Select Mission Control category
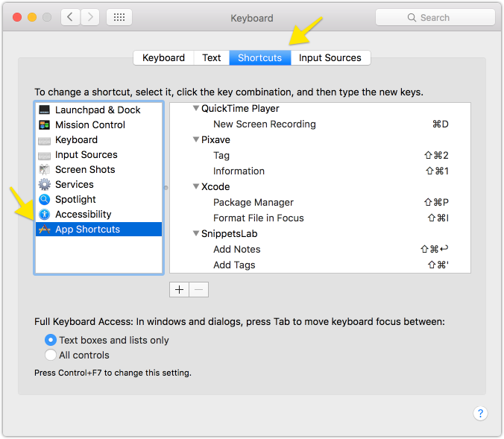504x439 pixels. [x=98, y=124]
